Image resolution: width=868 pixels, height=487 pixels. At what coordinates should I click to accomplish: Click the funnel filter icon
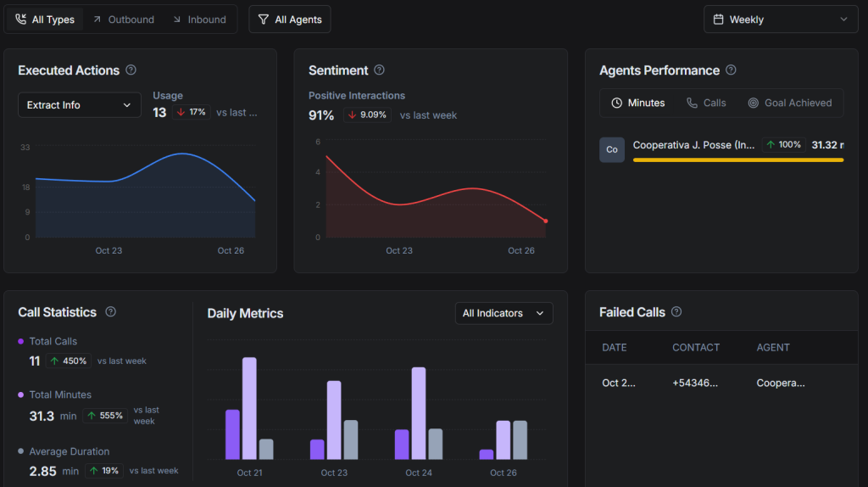264,20
